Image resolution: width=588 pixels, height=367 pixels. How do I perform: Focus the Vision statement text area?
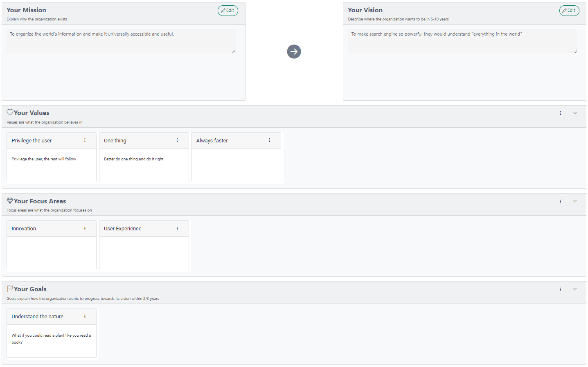pos(462,41)
